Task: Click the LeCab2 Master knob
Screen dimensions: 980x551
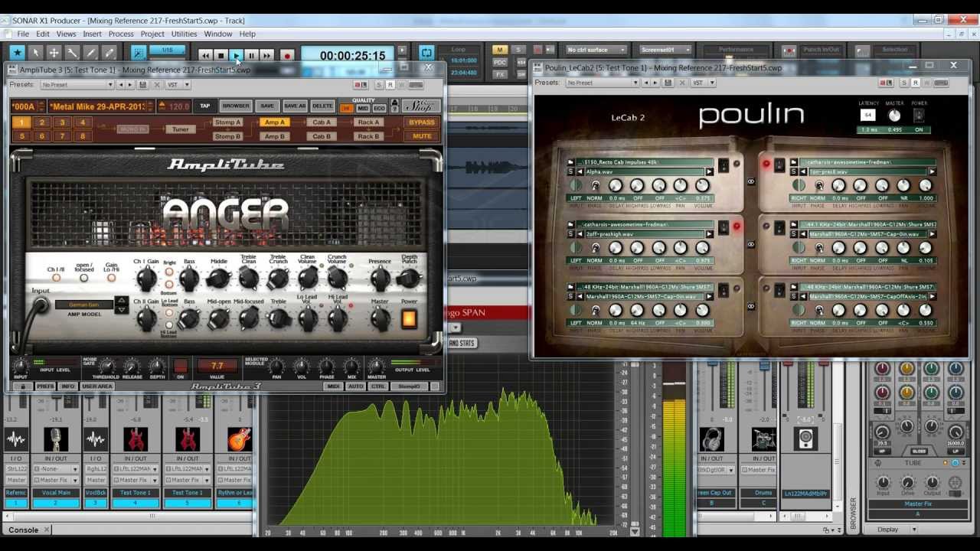Action: click(894, 116)
